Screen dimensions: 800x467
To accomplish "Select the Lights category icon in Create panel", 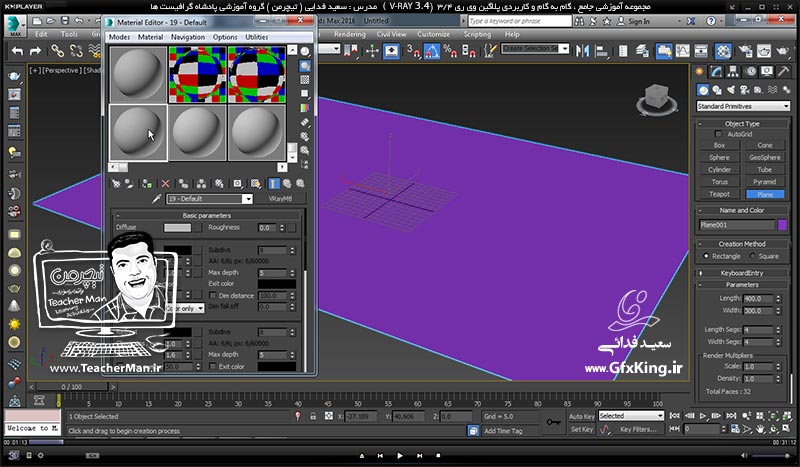I will pos(731,90).
